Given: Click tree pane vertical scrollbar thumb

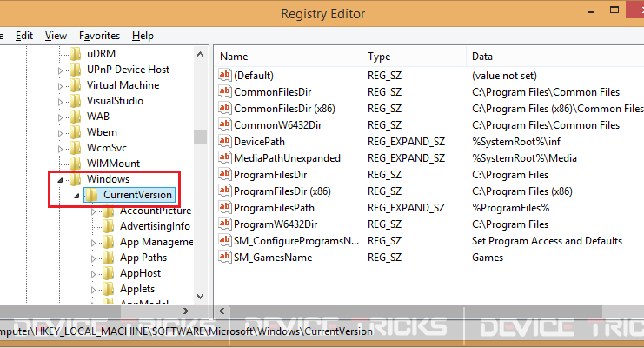Looking at the screenshot, I should click(201, 137).
